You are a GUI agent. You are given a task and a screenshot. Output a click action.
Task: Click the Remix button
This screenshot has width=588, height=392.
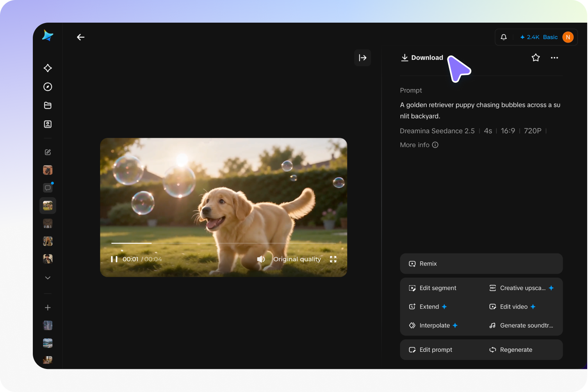[481, 264]
